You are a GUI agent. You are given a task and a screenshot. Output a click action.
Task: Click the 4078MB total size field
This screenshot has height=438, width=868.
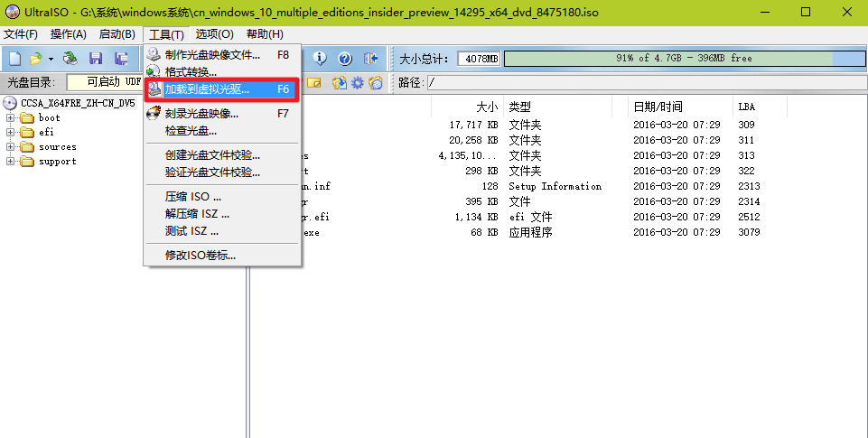click(x=480, y=58)
